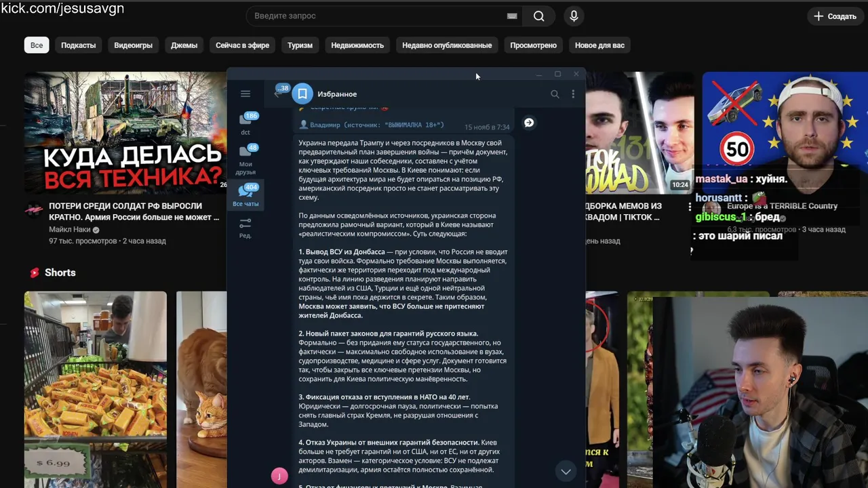Select Все чаты folder in Telegram
Screen dimensions: 868x488
point(245,195)
